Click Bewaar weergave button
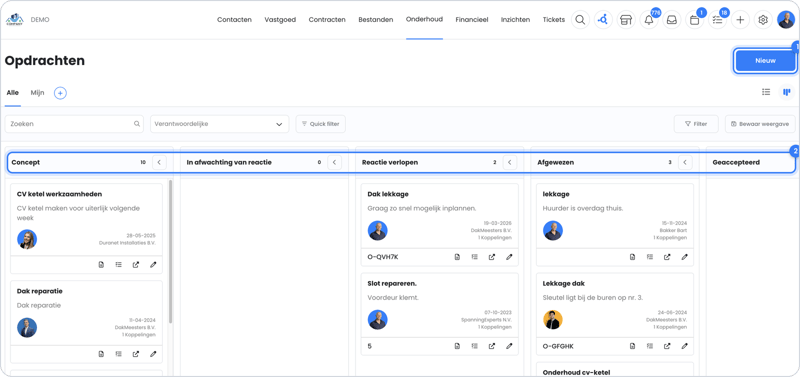This screenshot has width=800, height=377. [760, 124]
